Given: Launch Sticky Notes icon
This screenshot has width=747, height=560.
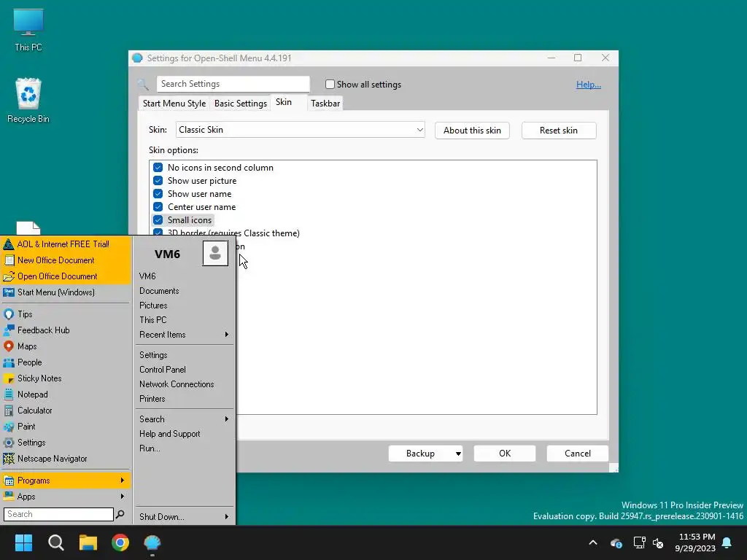Looking at the screenshot, I should coord(9,378).
